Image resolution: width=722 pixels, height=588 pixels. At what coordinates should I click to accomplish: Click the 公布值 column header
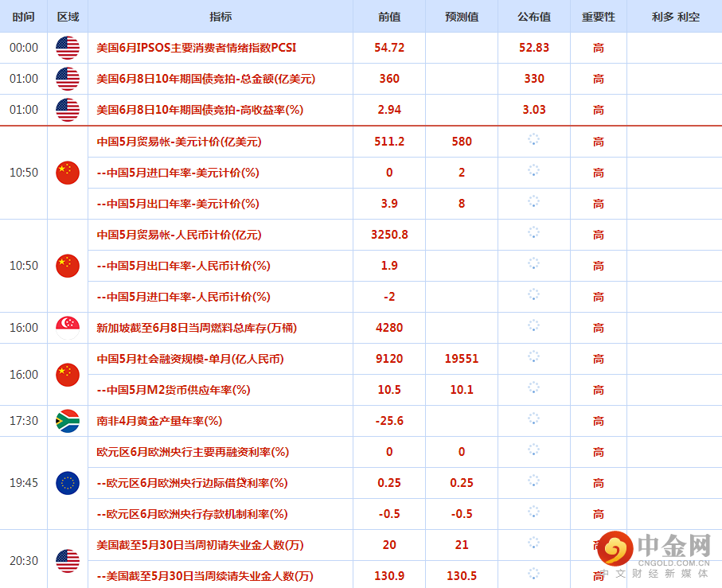click(534, 17)
